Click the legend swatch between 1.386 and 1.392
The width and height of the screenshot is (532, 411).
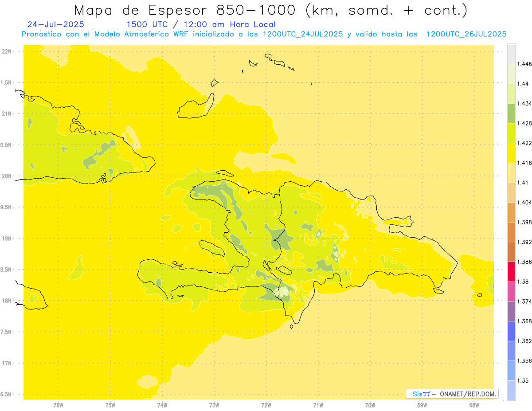pos(512,252)
